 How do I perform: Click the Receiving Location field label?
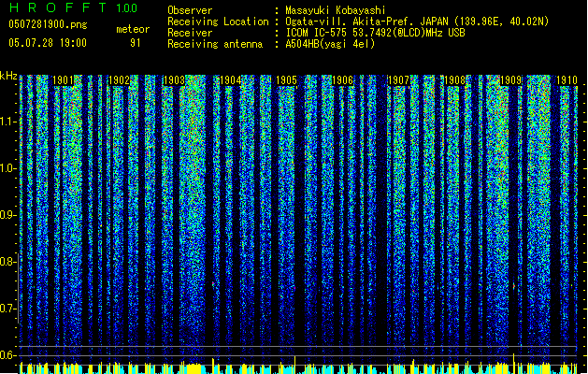[x=218, y=22]
